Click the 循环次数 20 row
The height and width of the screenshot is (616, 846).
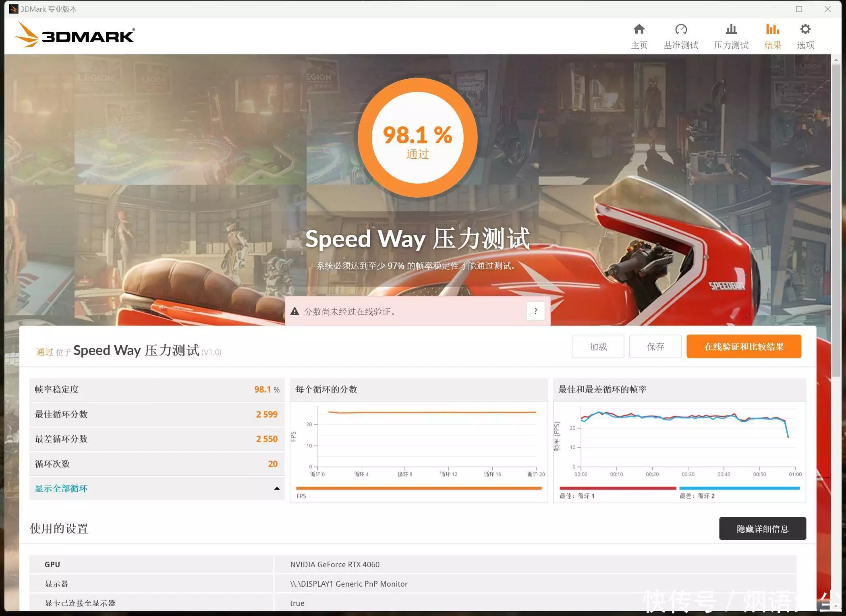(x=157, y=464)
